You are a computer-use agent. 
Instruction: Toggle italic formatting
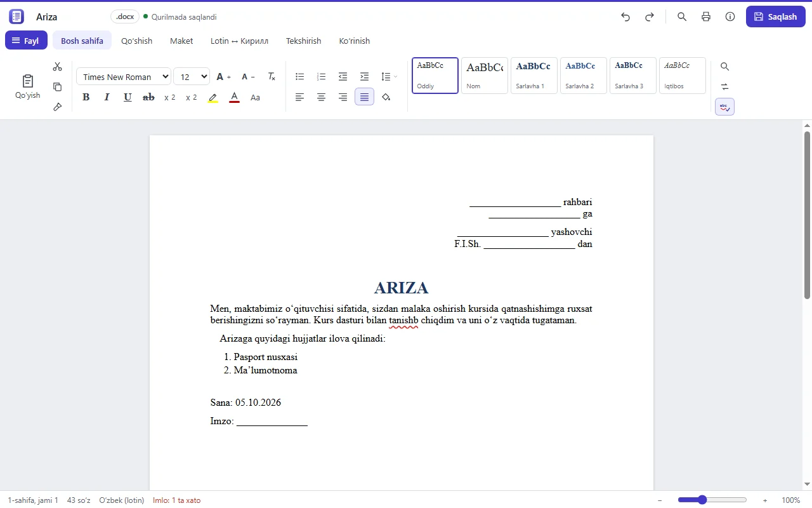pyautogui.click(x=107, y=97)
